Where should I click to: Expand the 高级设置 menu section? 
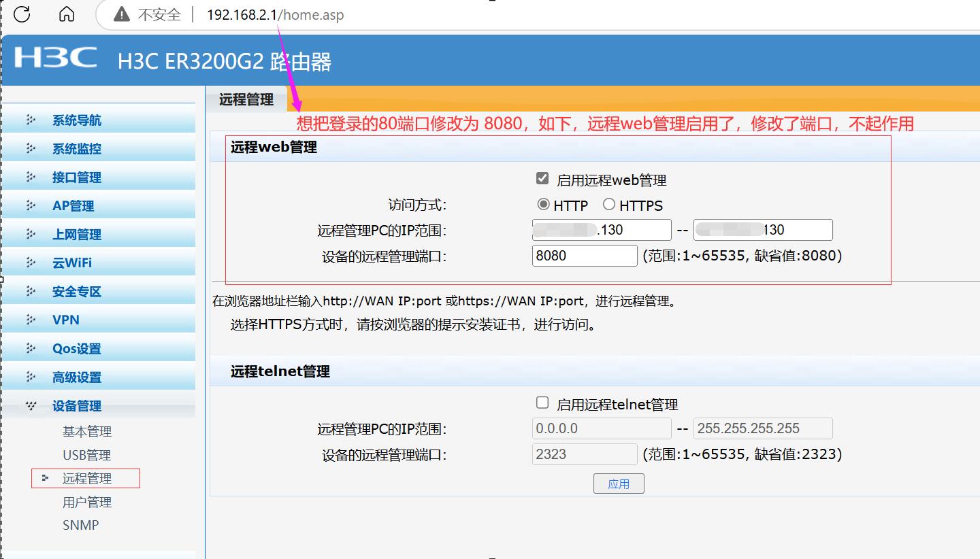click(x=99, y=377)
